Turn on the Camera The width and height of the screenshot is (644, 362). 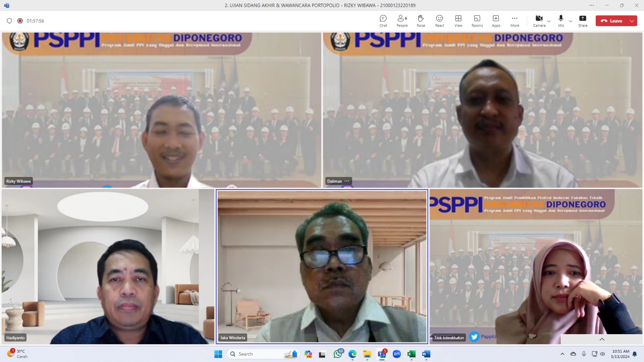point(539,21)
